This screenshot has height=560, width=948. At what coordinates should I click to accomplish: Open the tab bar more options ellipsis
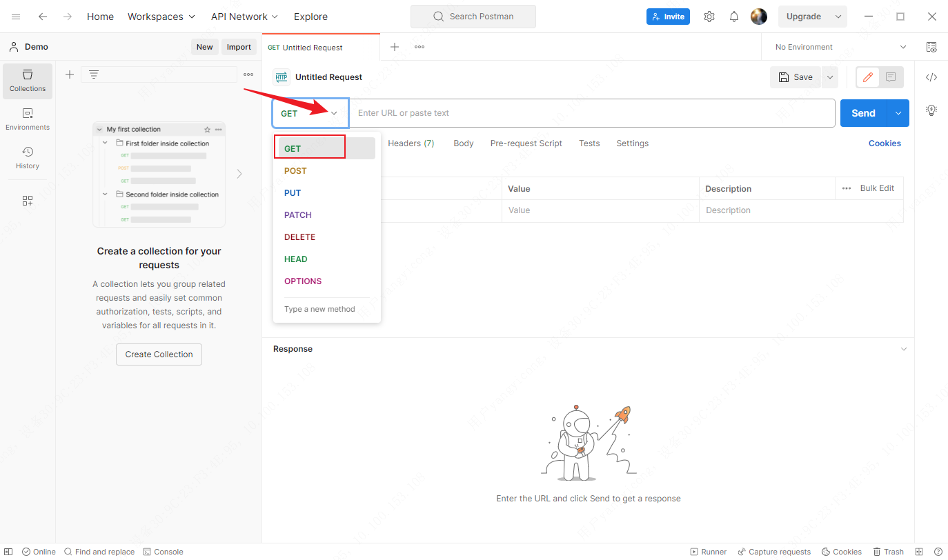pos(419,47)
